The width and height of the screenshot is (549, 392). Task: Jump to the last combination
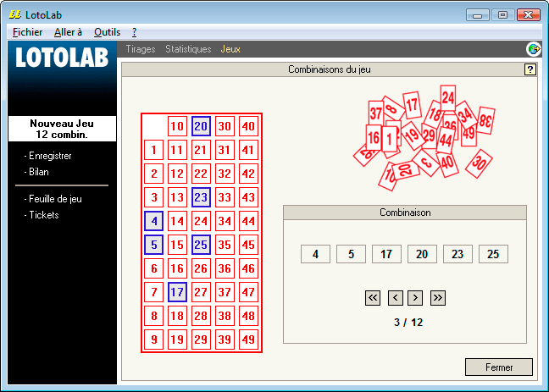(437, 297)
